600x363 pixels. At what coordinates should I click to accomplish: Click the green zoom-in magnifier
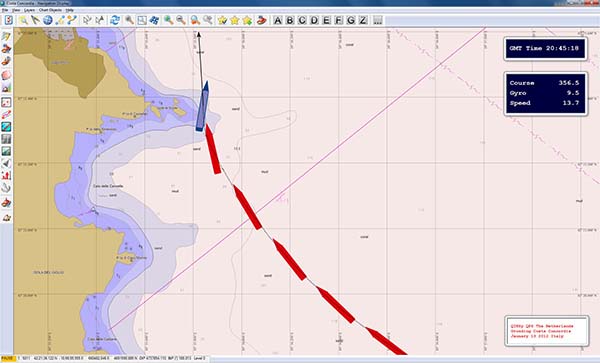(168, 20)
